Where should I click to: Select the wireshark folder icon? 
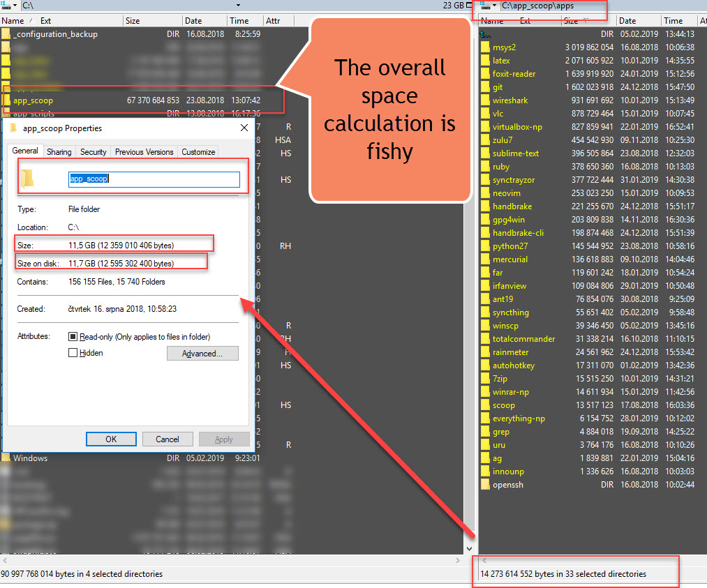486,100
